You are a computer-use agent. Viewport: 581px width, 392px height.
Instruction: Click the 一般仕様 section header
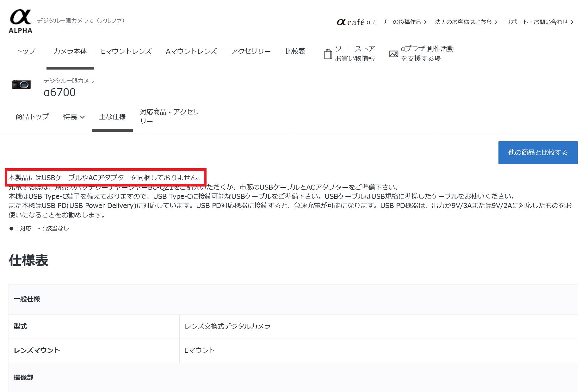(x=293, y=299)
